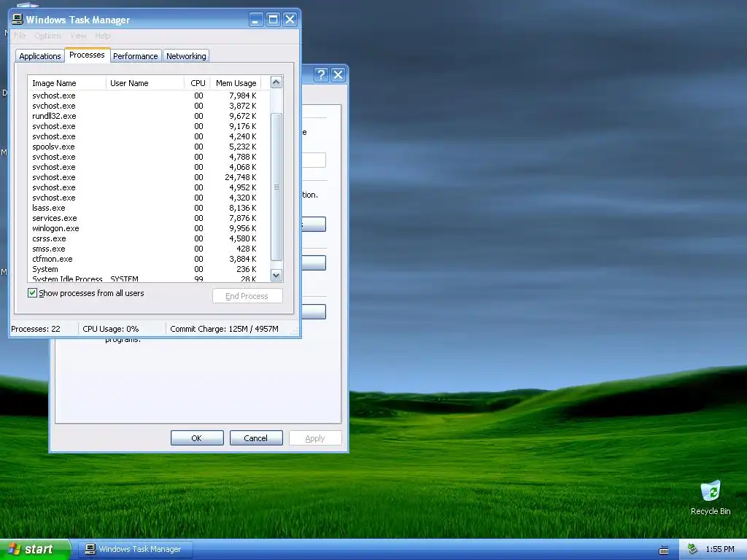The width and height of the screenshot is (747, 560).
Task: Select svchost.exe row using 4,788 K
Action: click(x=149, y=157)
